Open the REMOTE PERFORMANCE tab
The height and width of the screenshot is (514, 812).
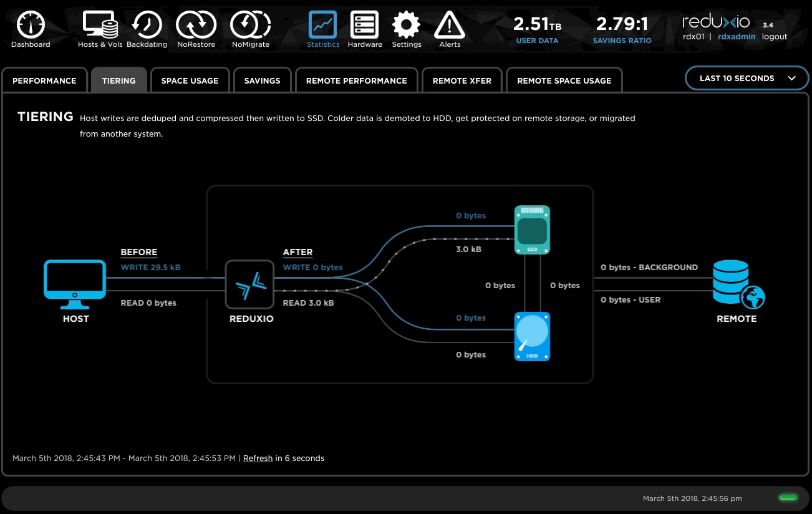[357, 80]
